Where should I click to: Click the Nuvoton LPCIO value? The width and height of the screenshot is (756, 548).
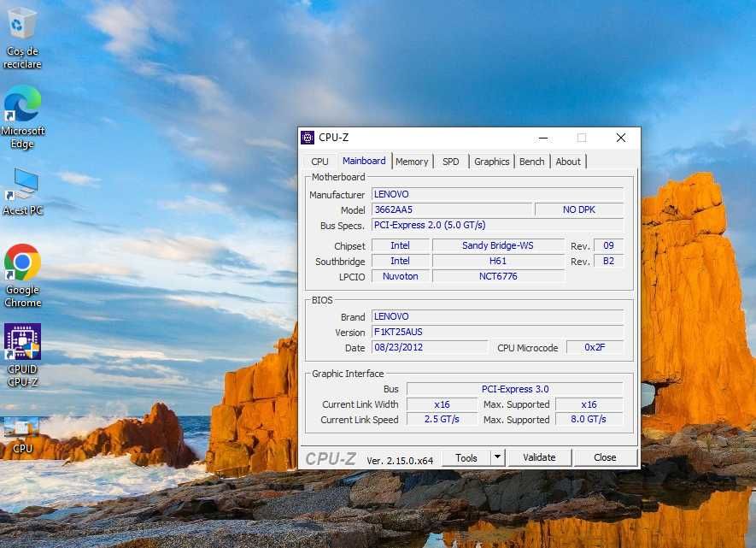point(400,276)
